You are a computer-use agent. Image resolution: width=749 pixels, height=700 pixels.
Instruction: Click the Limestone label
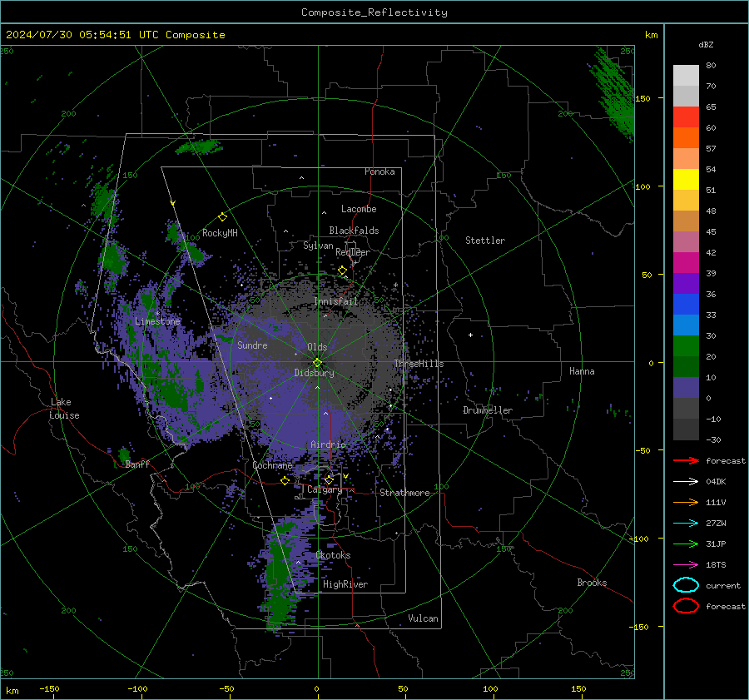pos(157,321)
